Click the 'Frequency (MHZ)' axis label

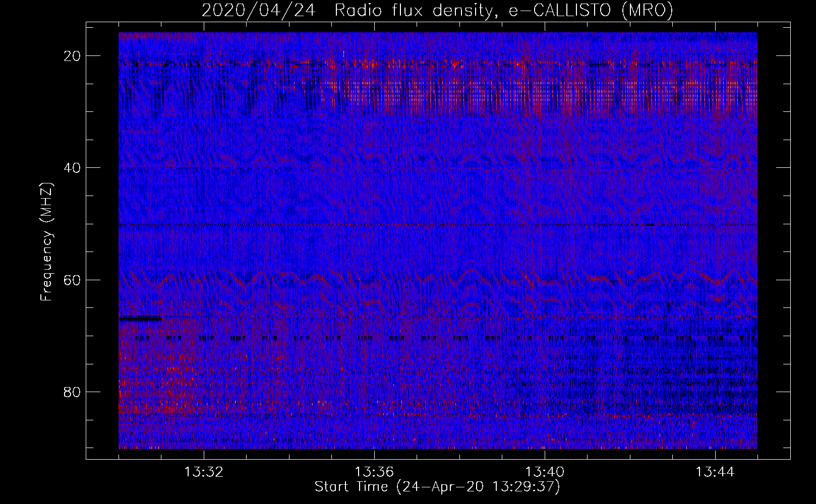pyautogui.click(x=46, y=241)
